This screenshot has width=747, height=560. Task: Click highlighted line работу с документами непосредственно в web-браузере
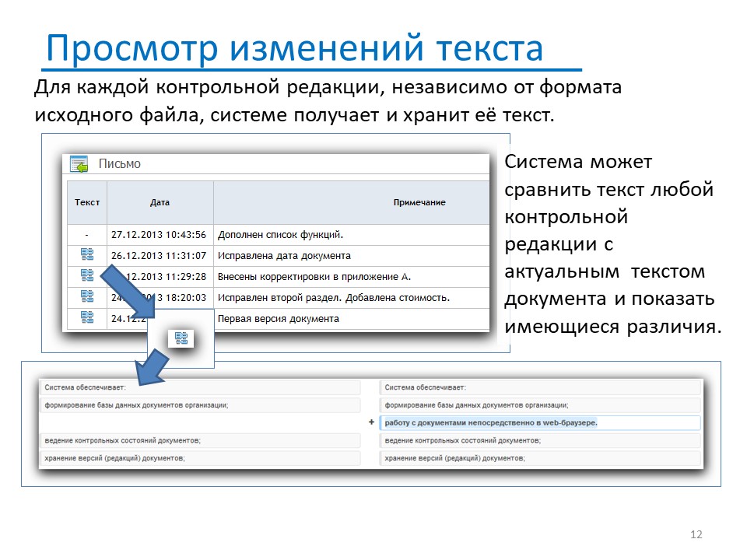click(x=540, y=422)
